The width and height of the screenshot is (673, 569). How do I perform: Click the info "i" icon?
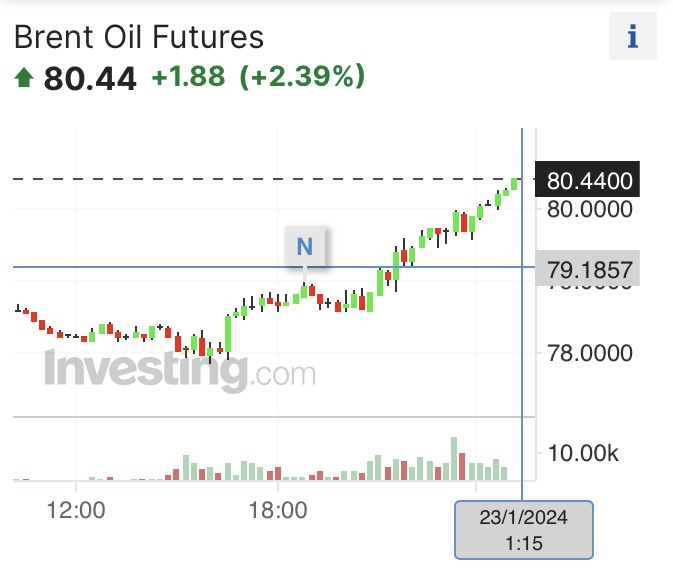tap(632, 38)
